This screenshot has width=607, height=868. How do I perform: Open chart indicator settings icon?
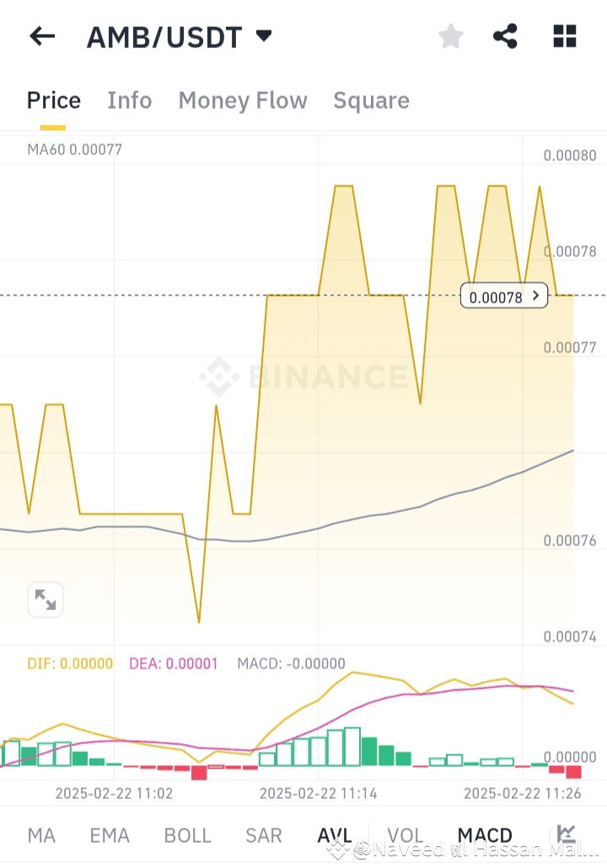[x=566, y=833]
